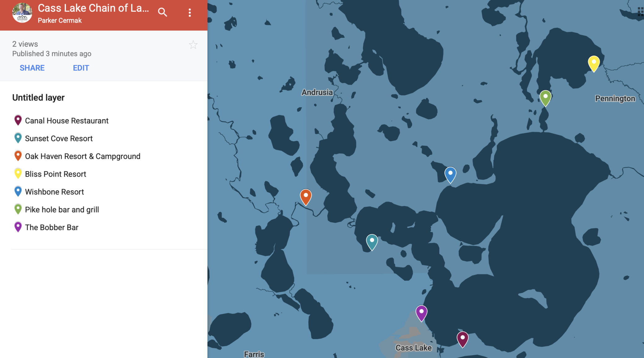The image size is (644, 358).
Task: Open the three-dot more options menu
Action: click(x=190, y=13)
